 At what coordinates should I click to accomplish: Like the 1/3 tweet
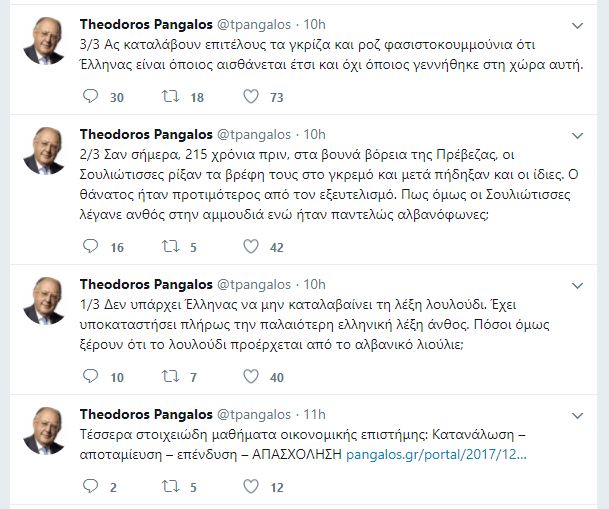coord(251,377)
